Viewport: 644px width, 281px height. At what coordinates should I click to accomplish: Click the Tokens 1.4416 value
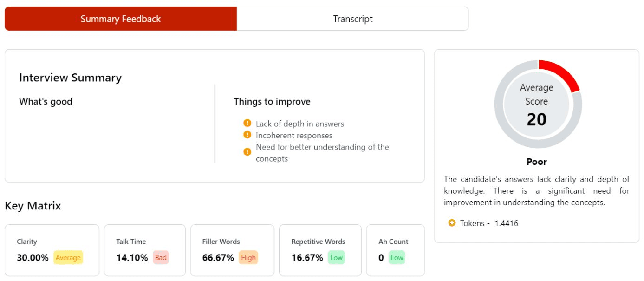pos(506,223)
